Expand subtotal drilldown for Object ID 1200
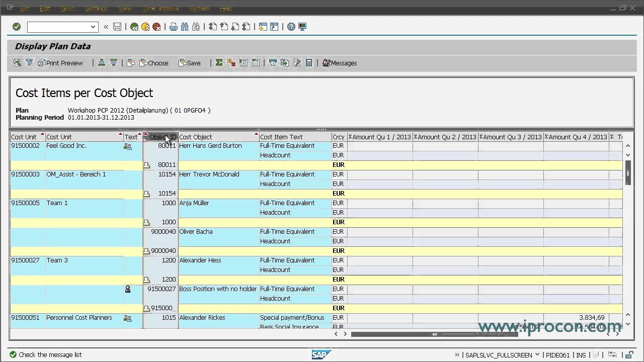Viewport: 644px width, 362px height. 146,280
